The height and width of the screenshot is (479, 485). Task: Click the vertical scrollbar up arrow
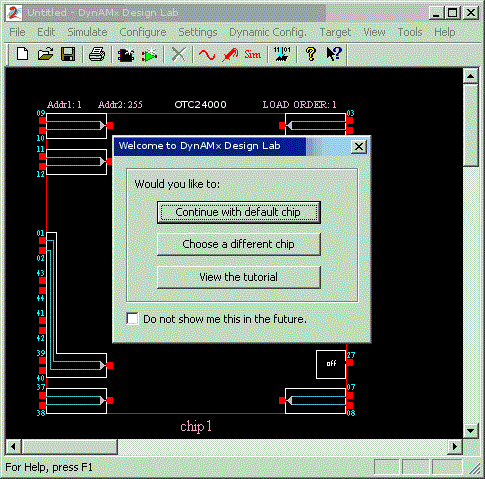pyautogui.click(x=471, y=76)
